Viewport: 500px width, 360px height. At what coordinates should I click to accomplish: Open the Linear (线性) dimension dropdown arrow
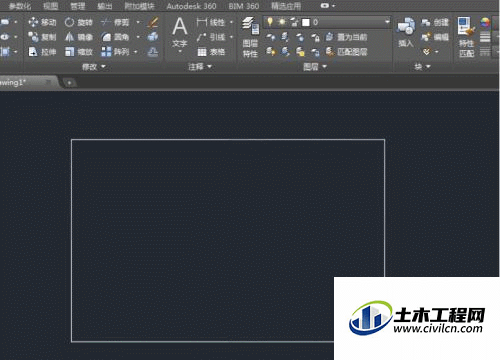tap(231, 22)
